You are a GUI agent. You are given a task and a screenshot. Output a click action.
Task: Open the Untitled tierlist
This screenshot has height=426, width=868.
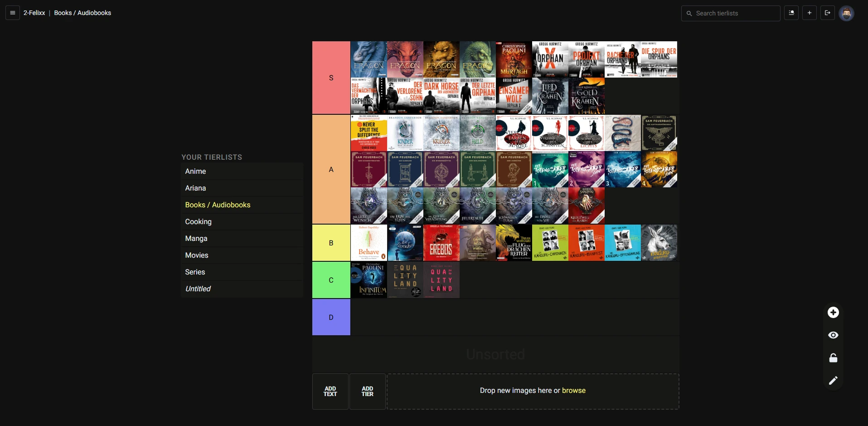pos(242,289)
